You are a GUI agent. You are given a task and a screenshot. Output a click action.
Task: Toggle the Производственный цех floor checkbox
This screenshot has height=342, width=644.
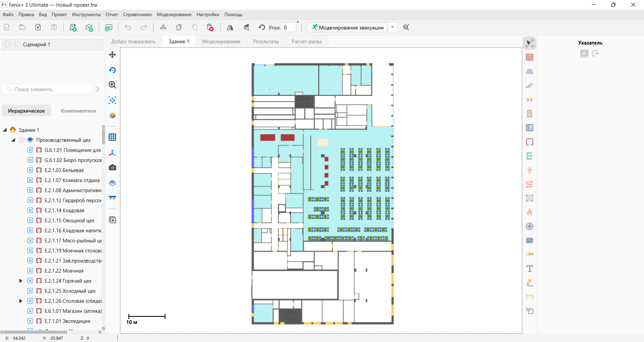click(x=22, y=140)
